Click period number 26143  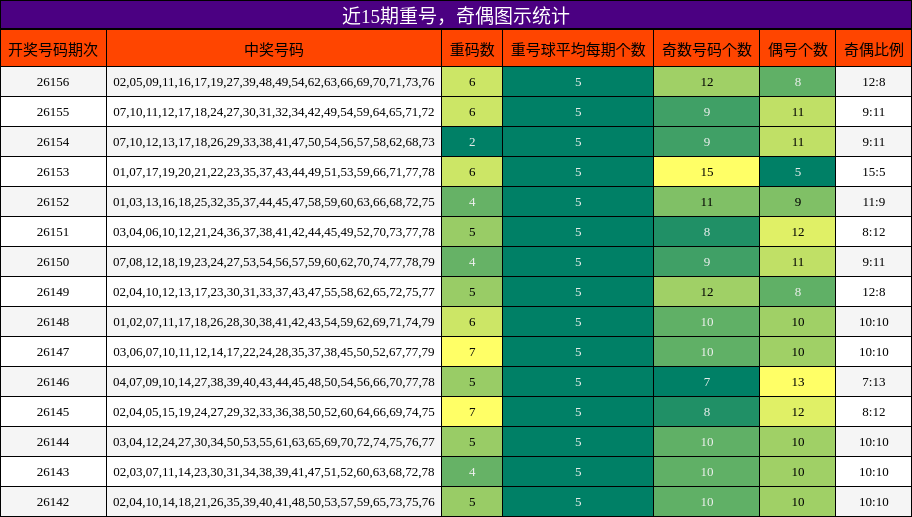tap(53, 472)
